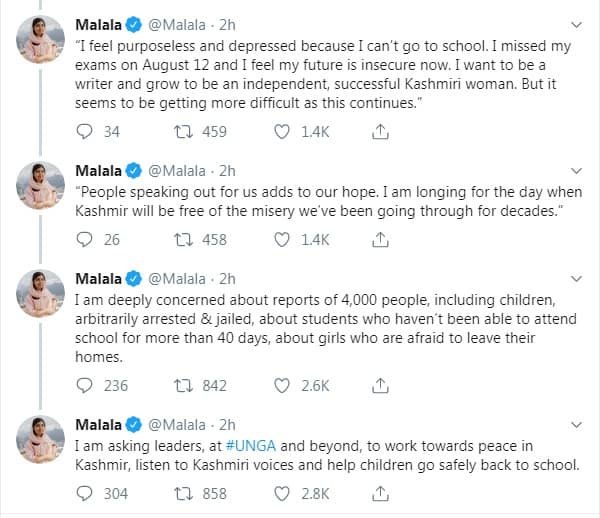Reply to the tweet with 236 replies
600x518 pixels.
pos(85,385)
